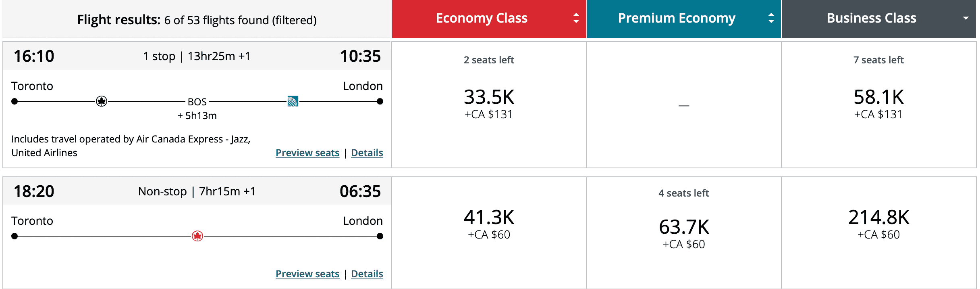Choose 63.7K premium economy fare
The height and width of the screenshot is (289, 980).
click(684, 228)
